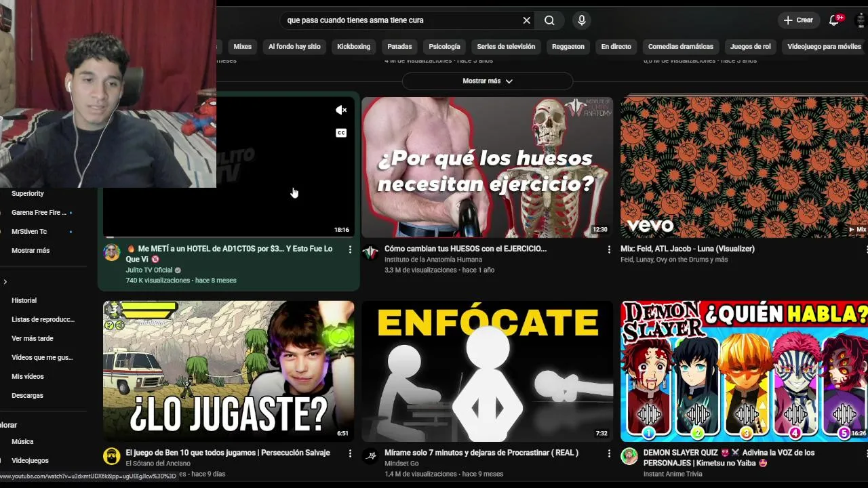This screenshot has width=868, height=488.
Task: Open the ENFÓCATE video thumbnail
Action: coord(487,371)
